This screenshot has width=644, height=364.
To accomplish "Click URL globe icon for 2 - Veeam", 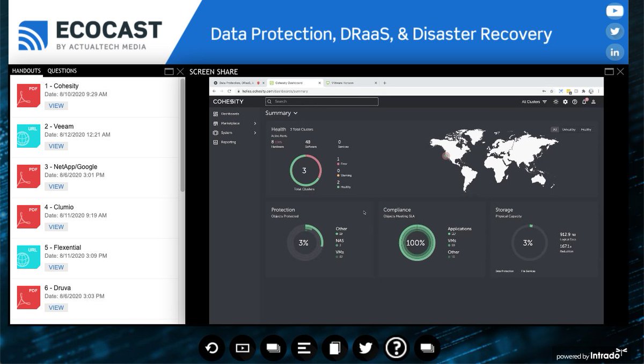I will 28,136.
